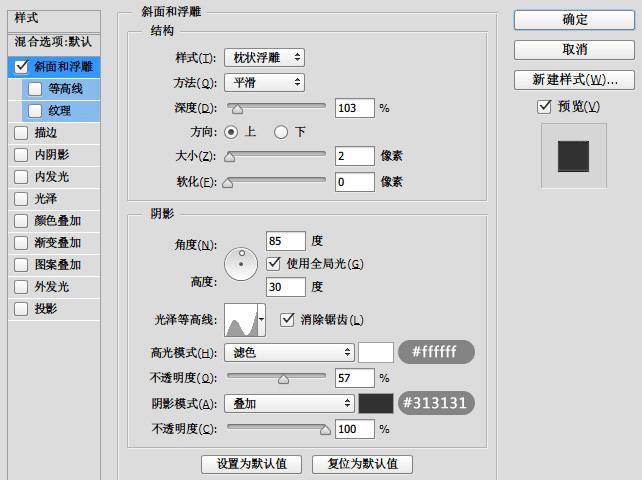642x480 pixels.
Task: Toggle the 使用全局光 checkbox
Action: point(274,263)
